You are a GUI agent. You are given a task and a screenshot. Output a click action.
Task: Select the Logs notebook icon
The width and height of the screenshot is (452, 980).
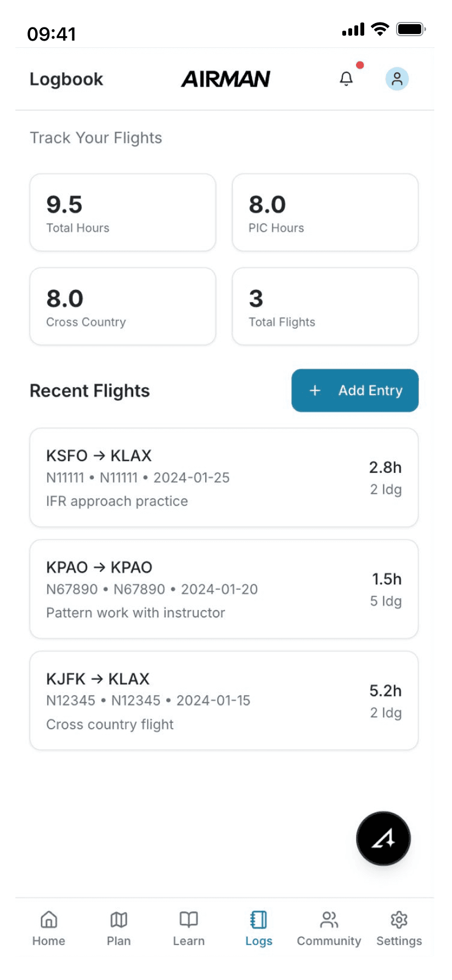click(x=258, y=920)
